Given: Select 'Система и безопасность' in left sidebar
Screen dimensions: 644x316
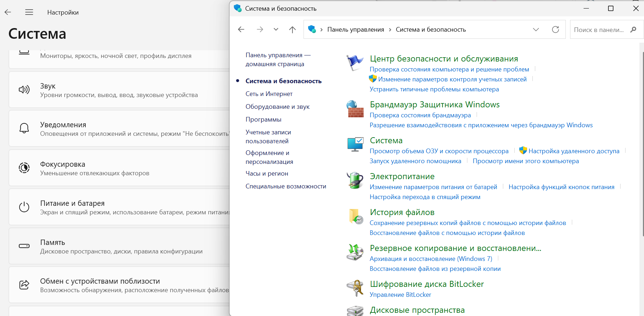Looking at the screenshot, I should pyautogui.click(x=283, y=81).
